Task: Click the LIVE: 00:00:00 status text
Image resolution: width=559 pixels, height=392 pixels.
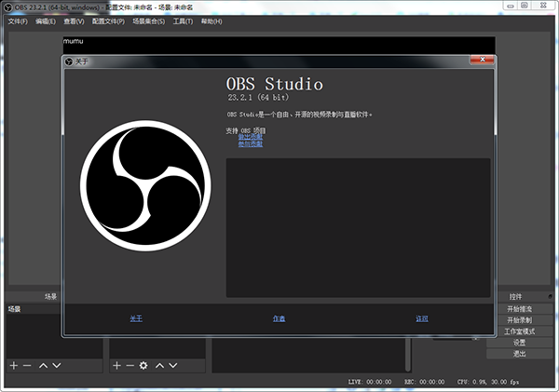Action: pos(370,382)
